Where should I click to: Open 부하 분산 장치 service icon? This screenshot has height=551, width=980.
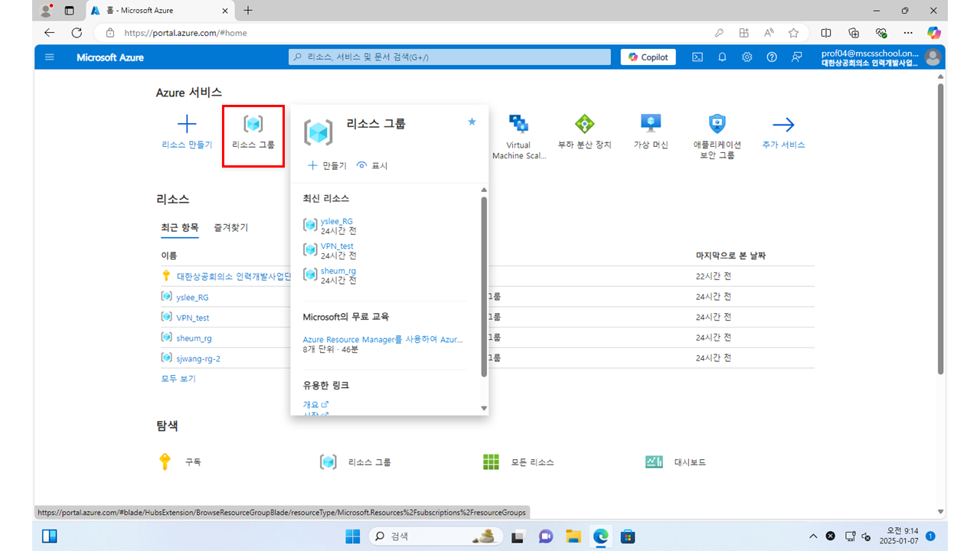tap(585, 124)
